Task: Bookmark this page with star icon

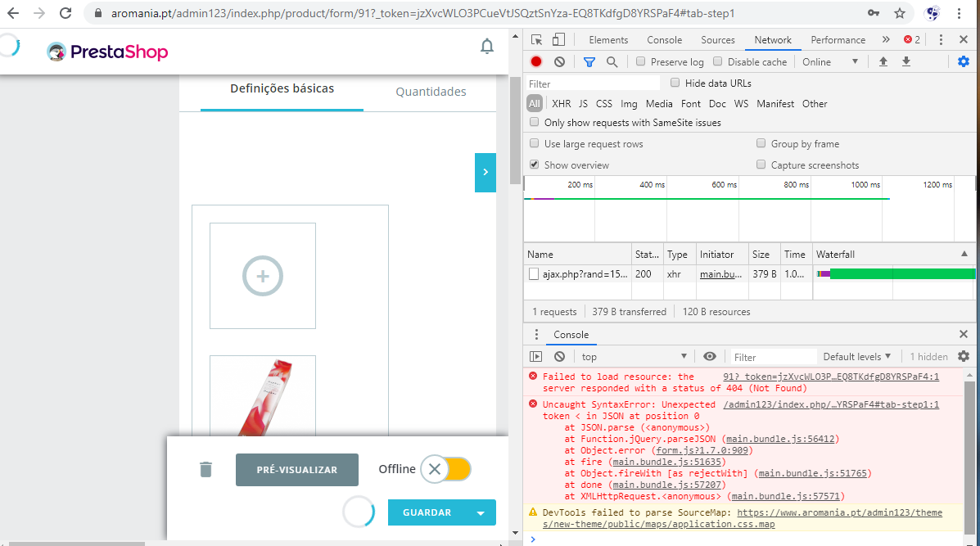Action: tap(900, 13)
